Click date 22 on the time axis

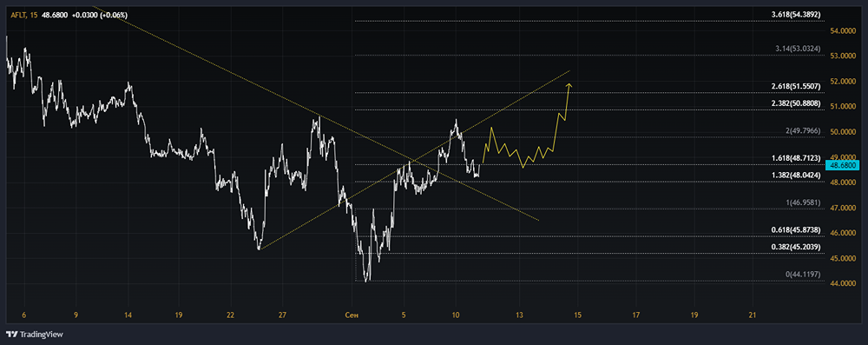coord(231,315)
